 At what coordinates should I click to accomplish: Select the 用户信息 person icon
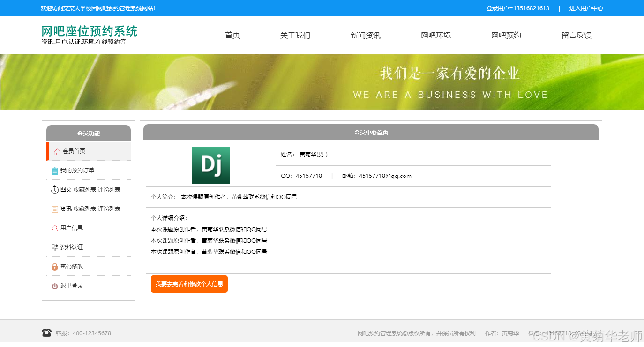point(55,228)
